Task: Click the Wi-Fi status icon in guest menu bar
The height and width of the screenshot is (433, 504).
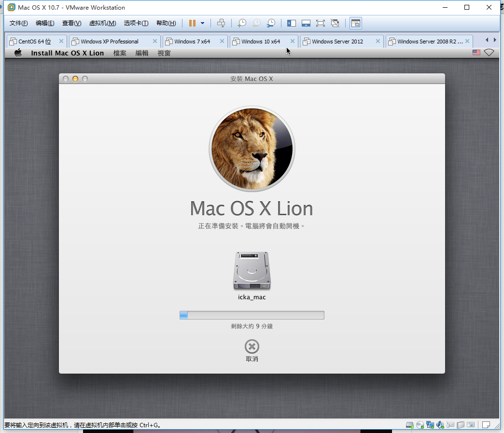Action: [x=489, y=53]
